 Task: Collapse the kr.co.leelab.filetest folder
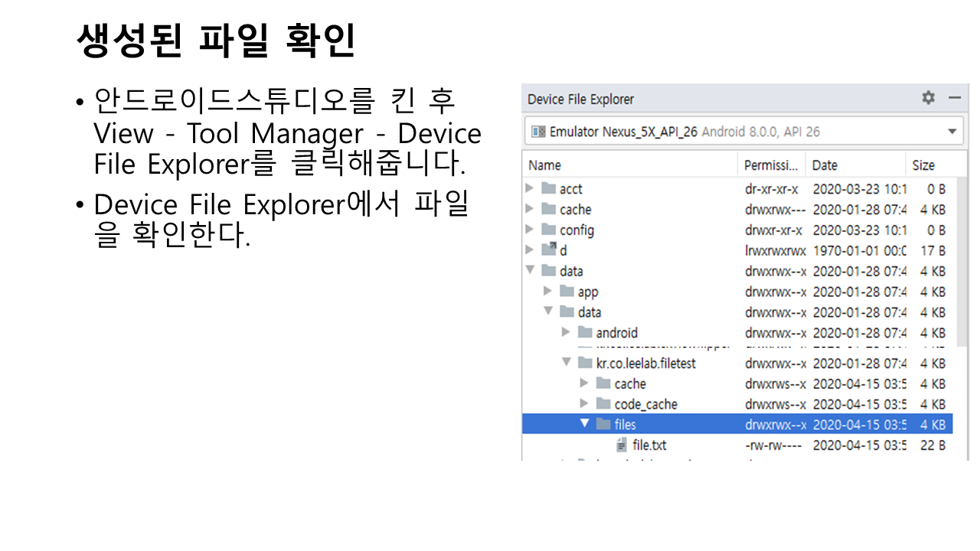567,363
